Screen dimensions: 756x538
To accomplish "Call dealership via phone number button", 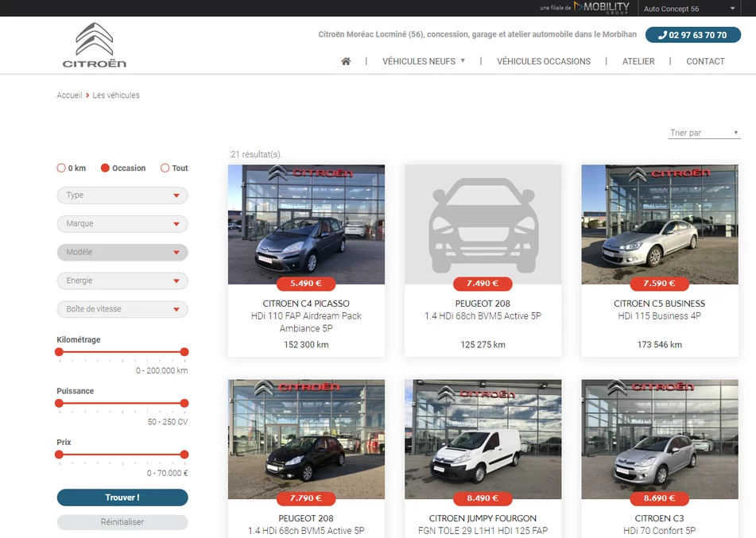I will tap(692, 35).
